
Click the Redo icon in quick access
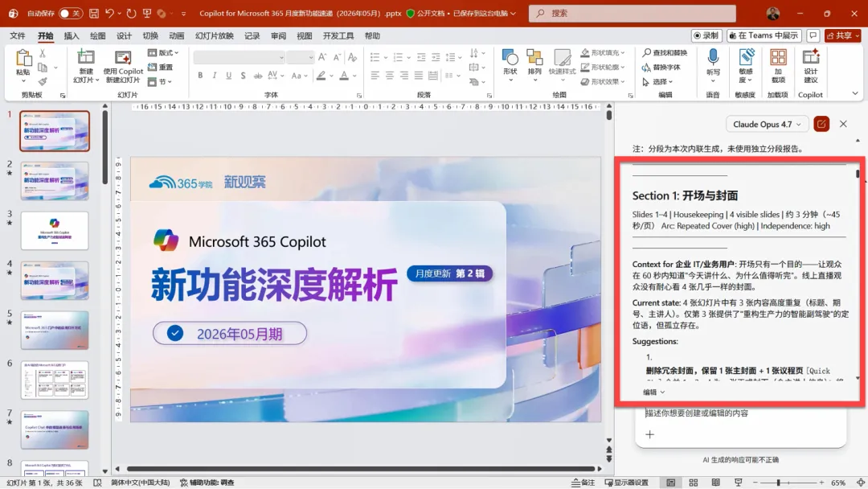point(131,14)
